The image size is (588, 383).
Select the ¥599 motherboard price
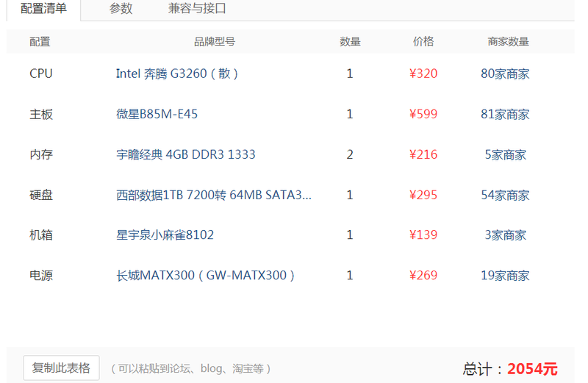click(423, 114)
